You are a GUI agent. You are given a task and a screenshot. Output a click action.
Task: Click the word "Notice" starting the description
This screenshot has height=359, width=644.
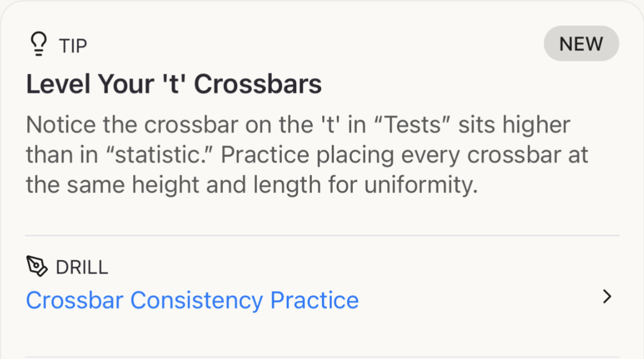click(x=62, y=125)
